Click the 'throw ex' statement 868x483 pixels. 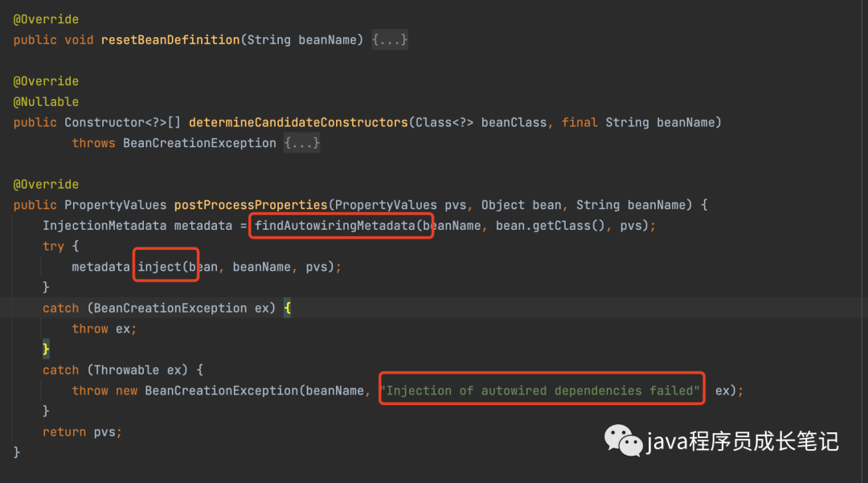click(104, 329)
